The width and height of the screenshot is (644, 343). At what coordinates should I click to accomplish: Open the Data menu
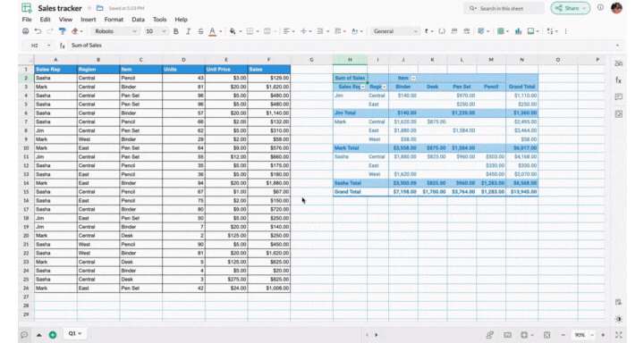pyautogui.click(x=138, y=20)
